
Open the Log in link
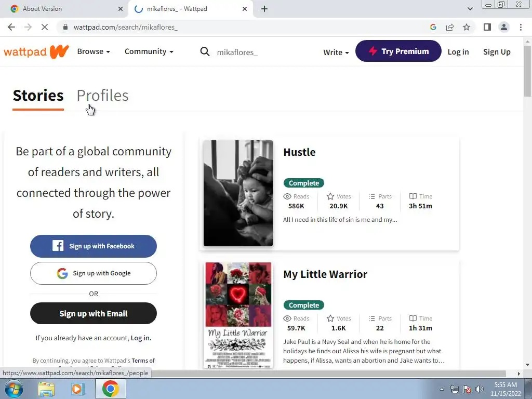pyautogui.click(x=458, y=52)
